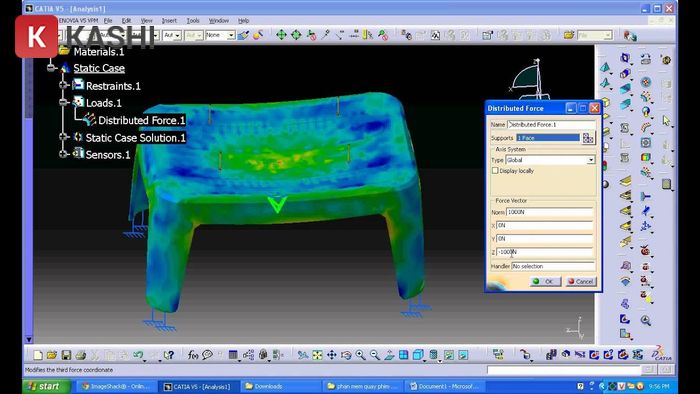Select the Pan view tool

click(331, 355)
